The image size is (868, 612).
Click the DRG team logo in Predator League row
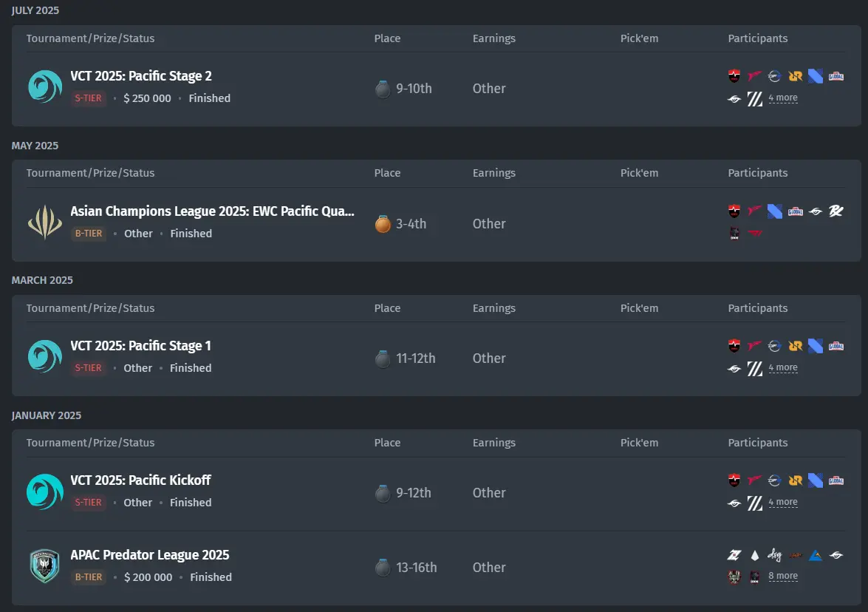774,555
